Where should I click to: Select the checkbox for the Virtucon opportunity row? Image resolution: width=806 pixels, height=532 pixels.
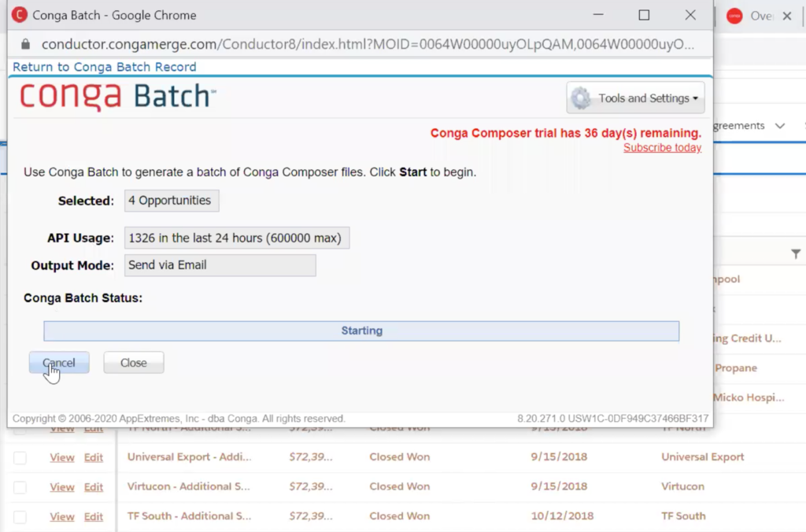[x=21, y=486]
